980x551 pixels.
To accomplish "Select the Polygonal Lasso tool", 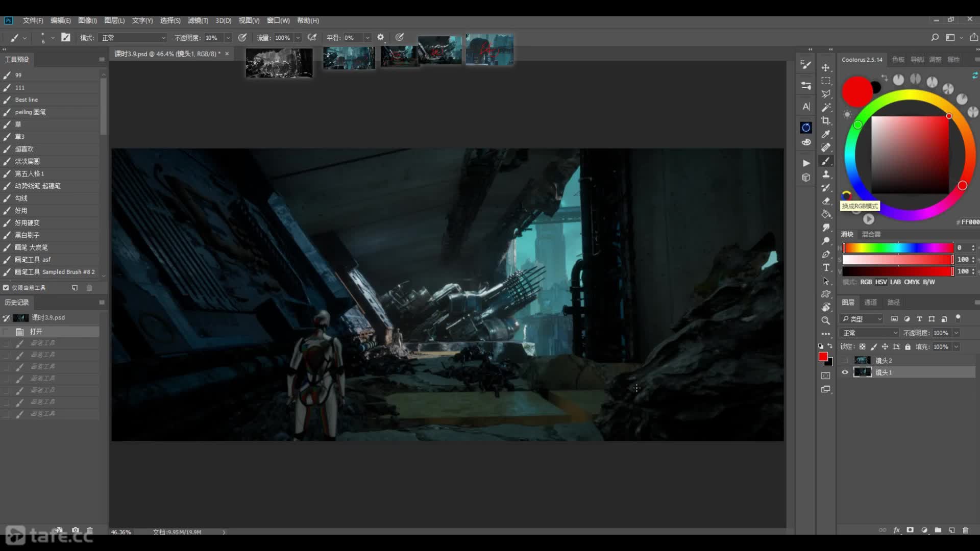I will [x=825, y=94].
